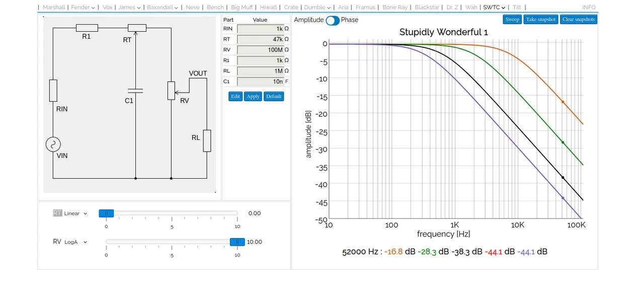This screenshot has width=644, height=301.
Task: Click the RT slider handle
Action: click(x=106, y=213)
